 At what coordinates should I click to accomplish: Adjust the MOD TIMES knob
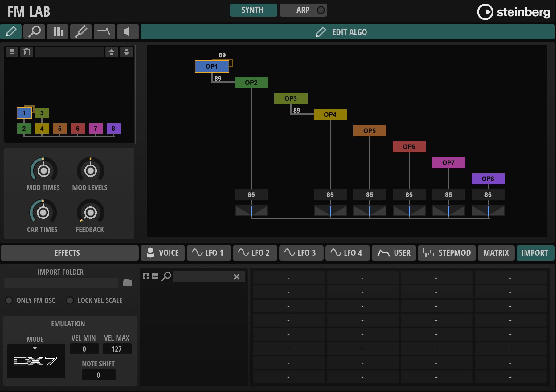pos(43,170)
